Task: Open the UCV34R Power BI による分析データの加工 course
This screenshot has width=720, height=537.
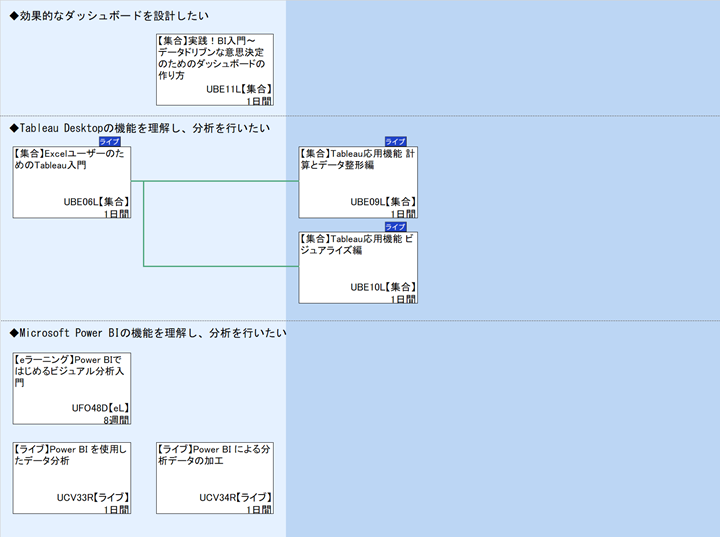Action: pyautogui.click(x=215, y=478)
